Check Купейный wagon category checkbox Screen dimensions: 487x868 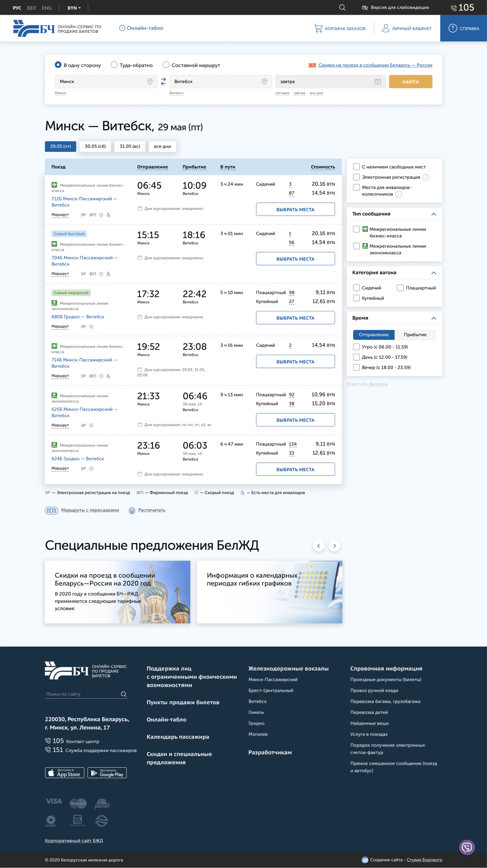(356, 298)
